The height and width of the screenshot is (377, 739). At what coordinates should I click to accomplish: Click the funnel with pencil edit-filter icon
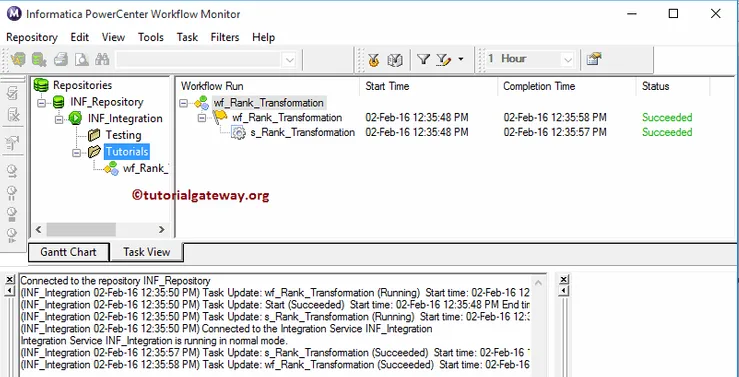click(443, 59)
